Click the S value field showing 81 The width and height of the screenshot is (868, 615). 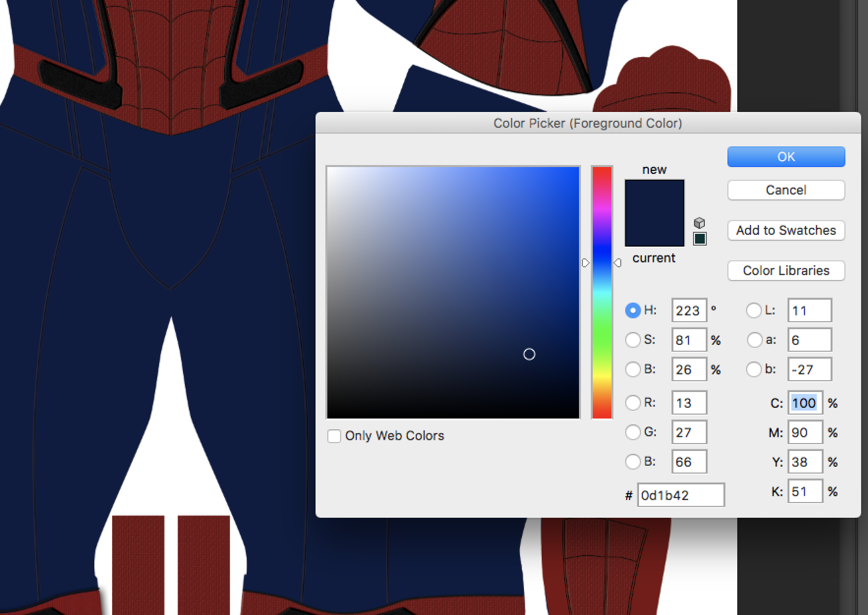click(689, 340)
